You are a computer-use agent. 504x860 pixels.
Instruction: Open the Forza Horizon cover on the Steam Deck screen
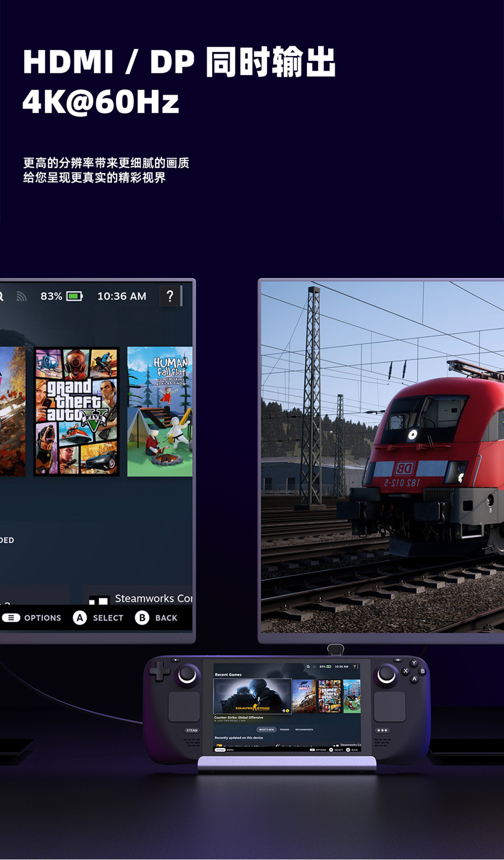(x=304, y=696)
